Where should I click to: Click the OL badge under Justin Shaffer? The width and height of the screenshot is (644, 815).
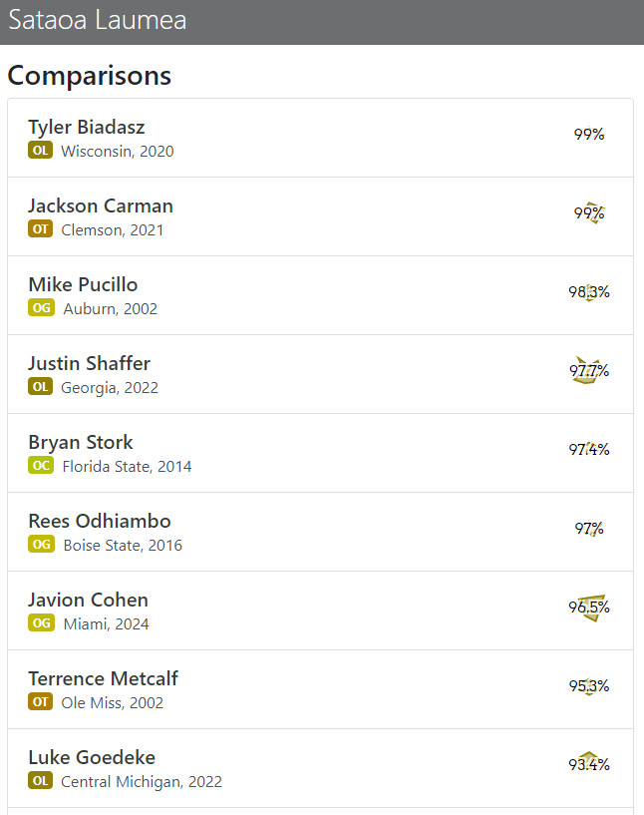pyautogui.click(x=40, y=387)
